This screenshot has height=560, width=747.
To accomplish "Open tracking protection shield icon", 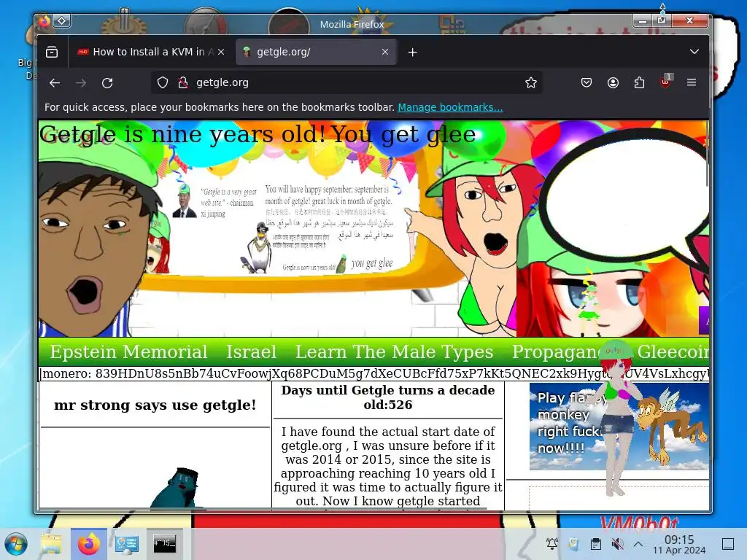I will coord(163,83).
